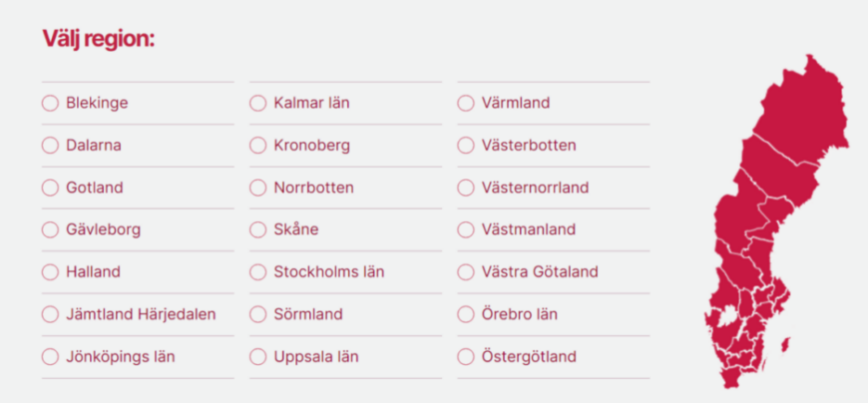This screenshot has width=868, height=403.
Task: Choose Kalmar län option
Action: [258, 103]
